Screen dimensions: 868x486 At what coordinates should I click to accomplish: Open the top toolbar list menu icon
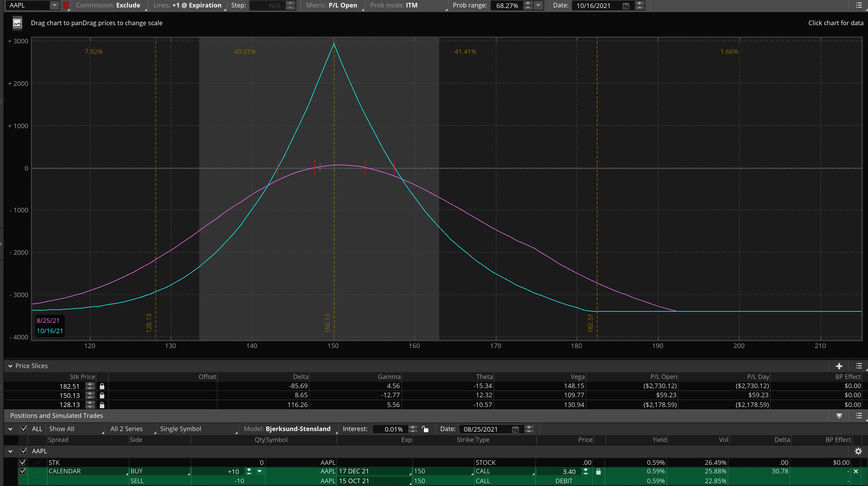tap(859, 5)
